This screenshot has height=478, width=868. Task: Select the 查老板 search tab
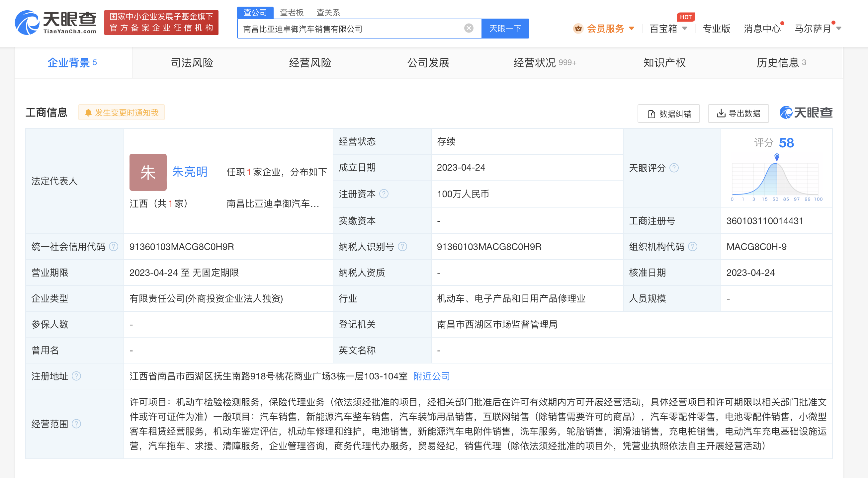click(x=292, y=13)
